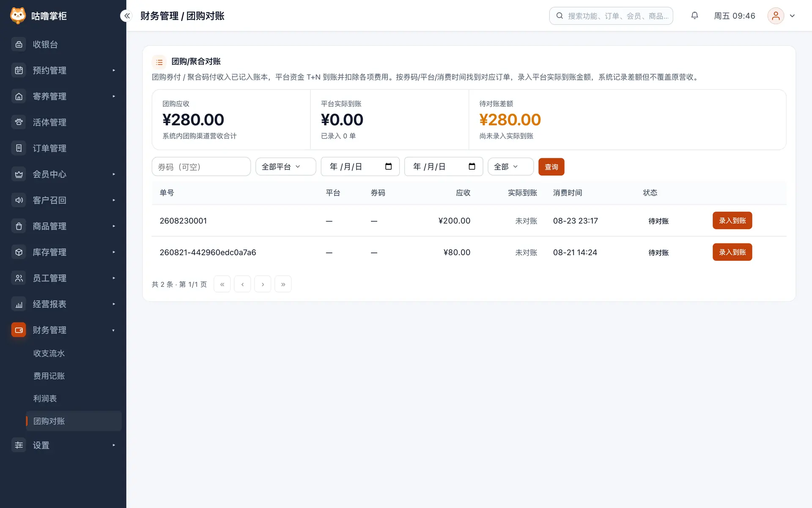Image resolution: width=812 pixels, height=508 pixels.
Task: Open the notification bell
Action: point(694,16)
